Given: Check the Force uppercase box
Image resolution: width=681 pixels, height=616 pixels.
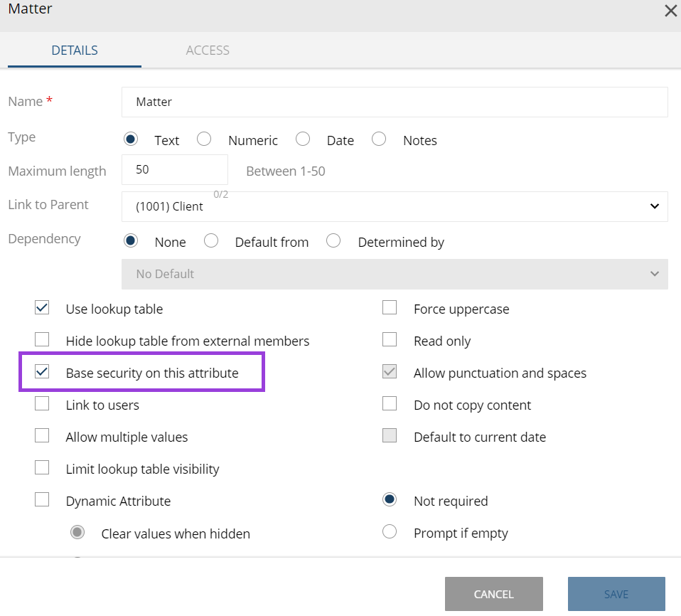Looking at the screenshot, I should [x=389, y=307].
